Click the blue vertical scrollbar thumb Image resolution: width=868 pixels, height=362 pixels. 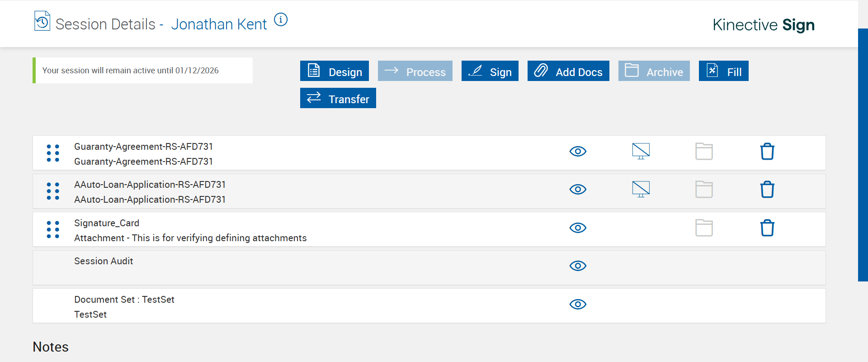863,154
